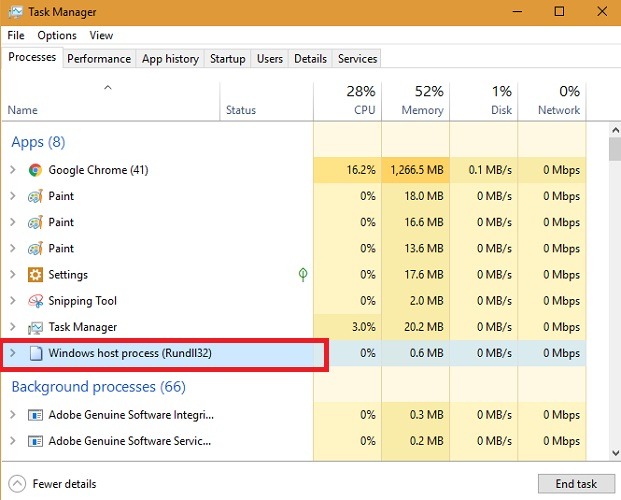Expand the Windows host process (Rundll32) entry
The image size is (621, 500).
click(13, 353)
